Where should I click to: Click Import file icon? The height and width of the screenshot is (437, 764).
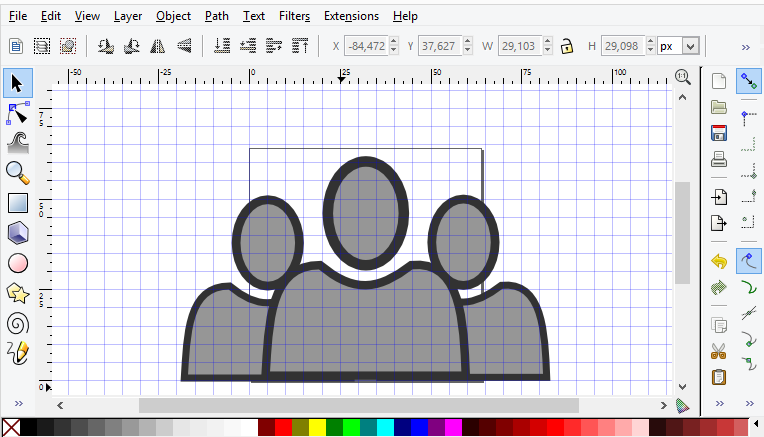pos(719,197)
